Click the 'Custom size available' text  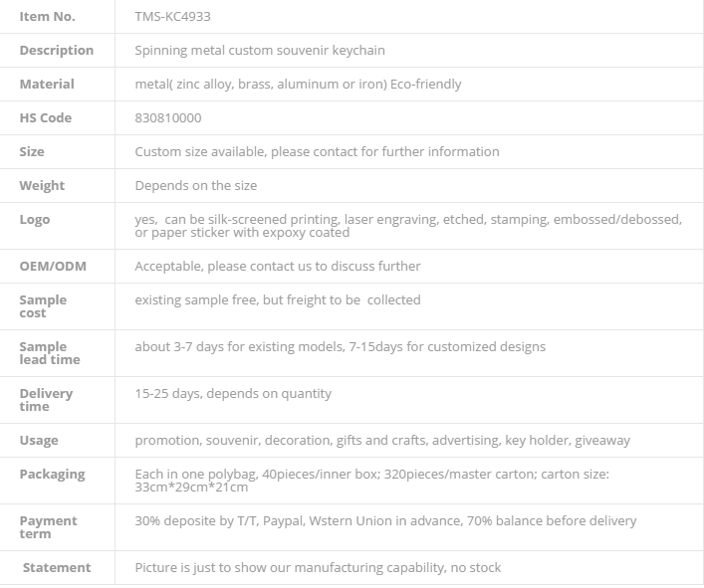[x=317, y=151]
